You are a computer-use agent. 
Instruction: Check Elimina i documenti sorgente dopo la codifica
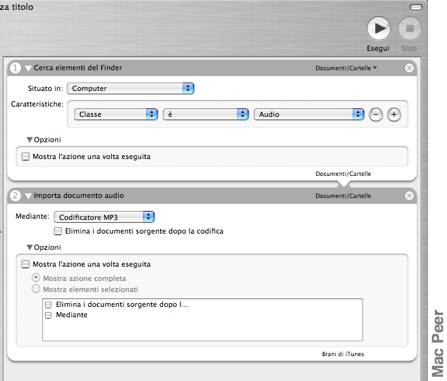point(58,231)
